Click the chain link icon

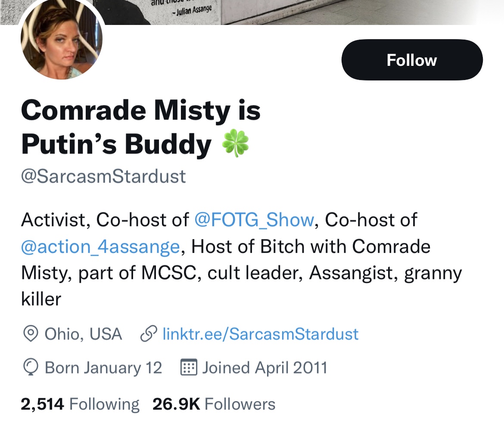tap(149, 334)
